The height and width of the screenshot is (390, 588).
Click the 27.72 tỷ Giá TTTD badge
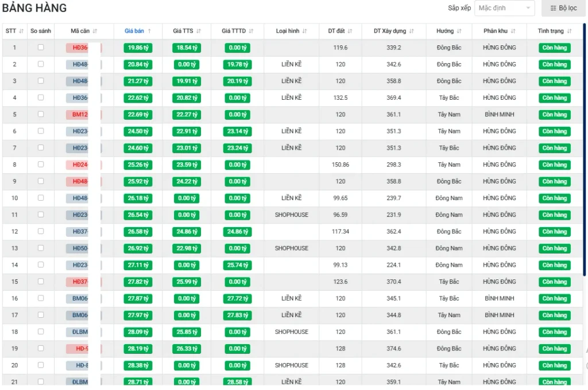pyautogui.click(x=238, y=299)
